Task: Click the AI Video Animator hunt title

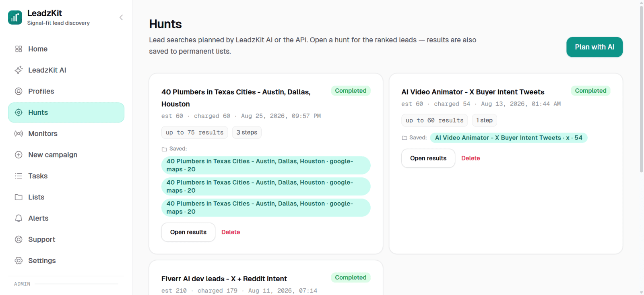Action: (473, 92)
